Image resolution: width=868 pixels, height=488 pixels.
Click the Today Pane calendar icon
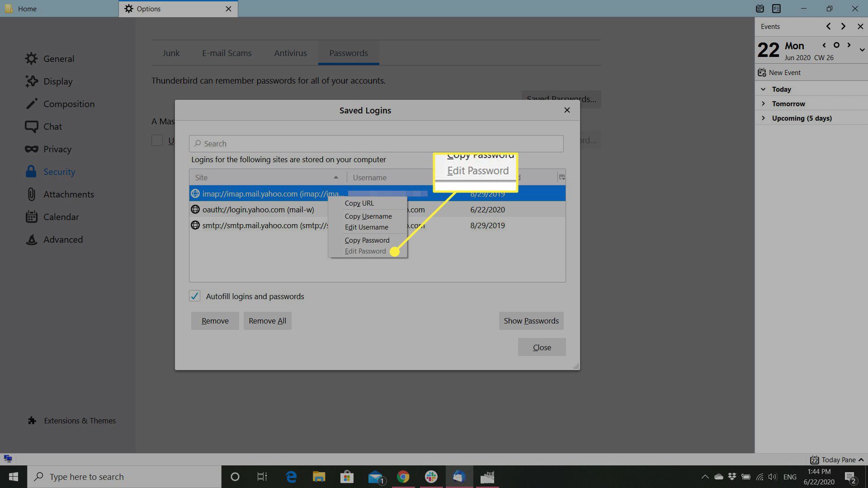tap(814, 460)
